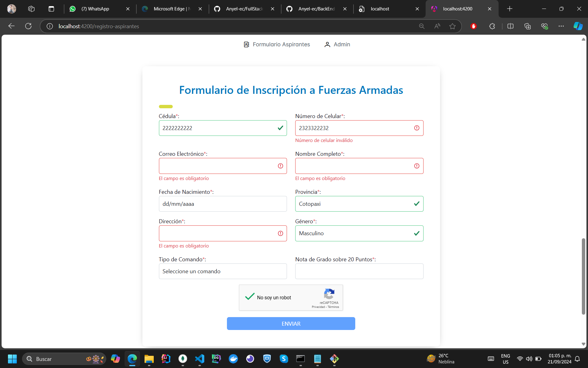Open Wi-Fi network icon in tray
Image resolution: width=588 pixels, height=368 pixels.
[x=520, y=359]
